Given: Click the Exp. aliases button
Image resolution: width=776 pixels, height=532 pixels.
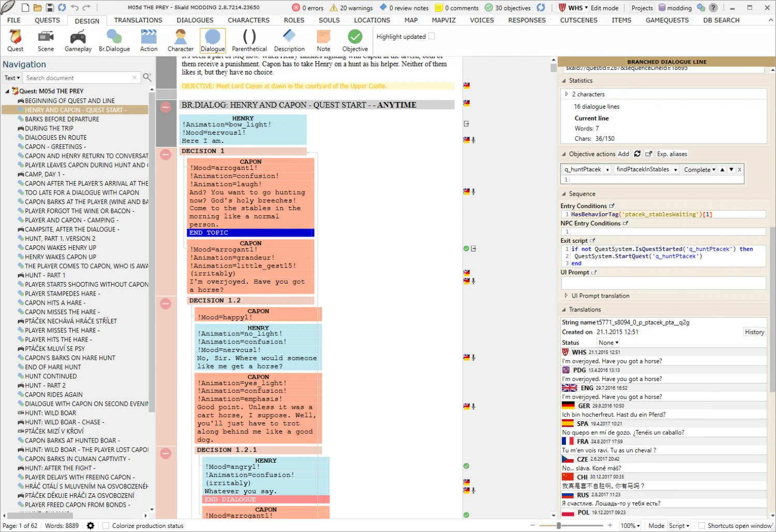Looking at the screenshot, I should tap(672, 154).
